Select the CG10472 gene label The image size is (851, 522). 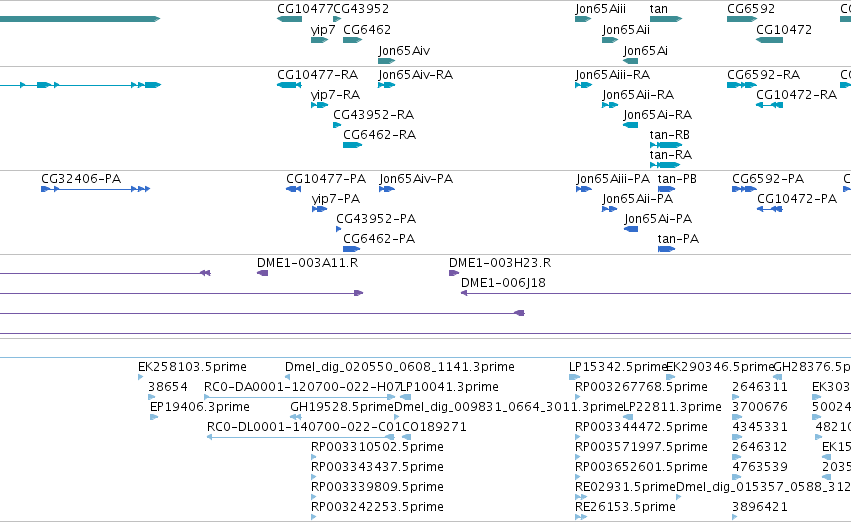pos(784,29)
